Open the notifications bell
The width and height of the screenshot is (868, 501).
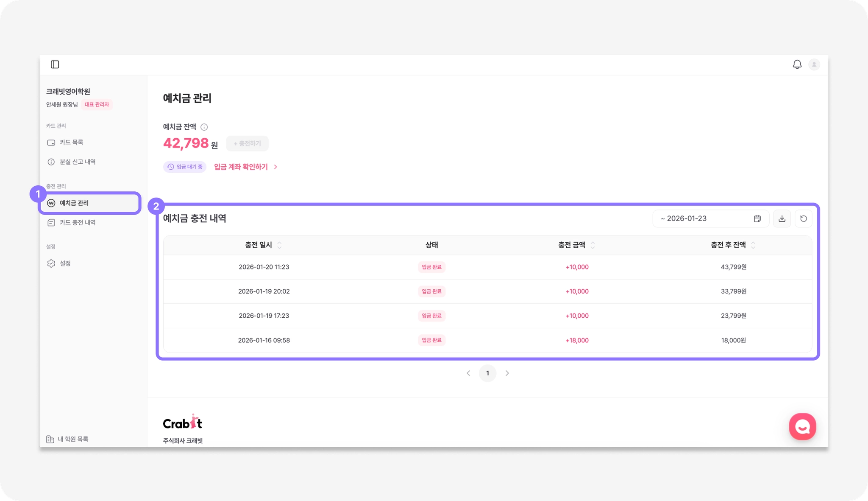coord(797,64)
